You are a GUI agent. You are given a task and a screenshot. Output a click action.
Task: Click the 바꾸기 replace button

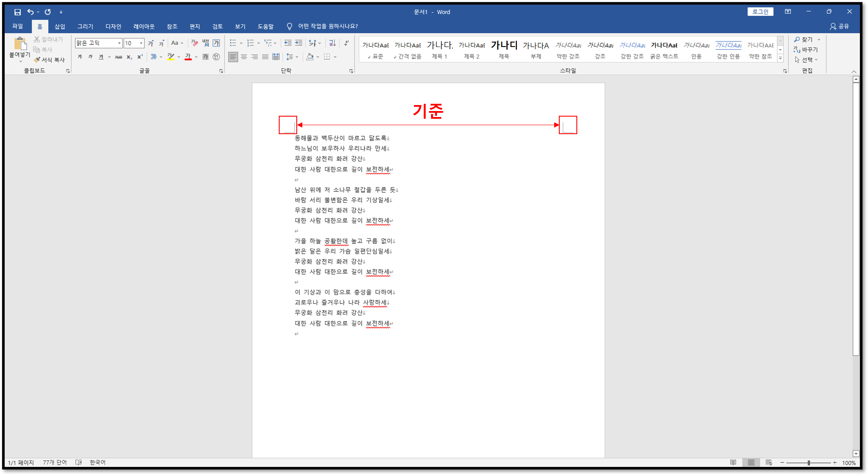pos(806,50)
